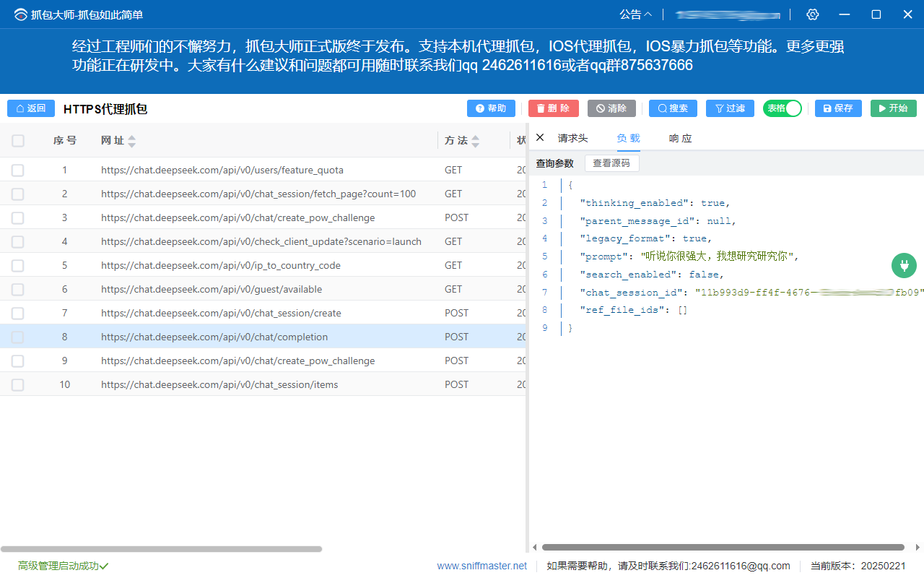Open the 过滤 filter button

coord(730,108)
